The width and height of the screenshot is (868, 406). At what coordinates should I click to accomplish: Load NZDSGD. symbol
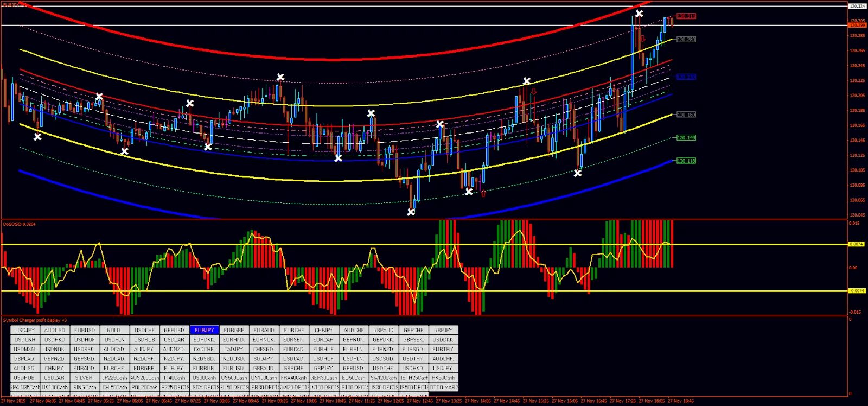[x=204, y=359]
